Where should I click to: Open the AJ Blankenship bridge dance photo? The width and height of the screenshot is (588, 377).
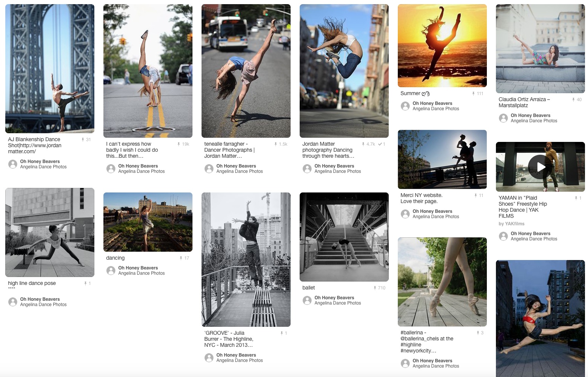pyautogui.click(x=50, y=69)
